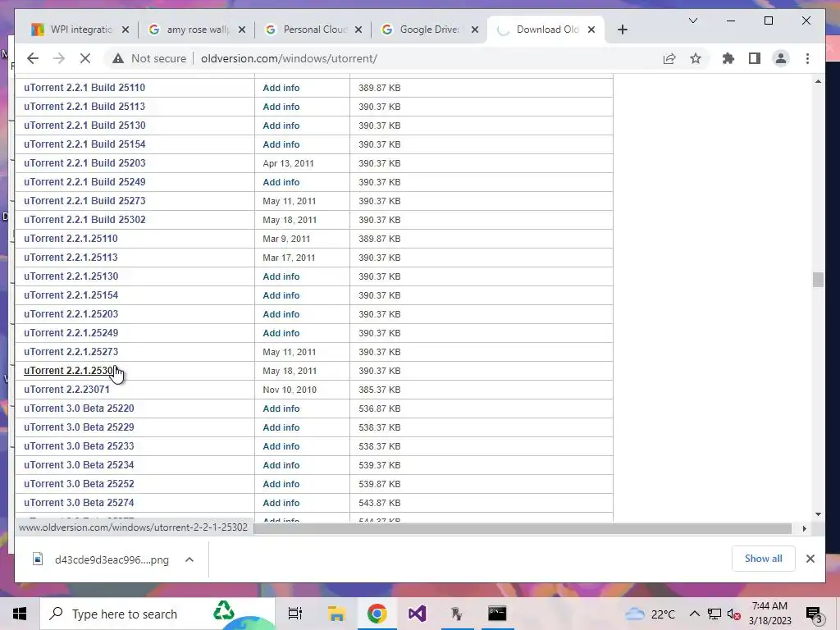Close the WPI integration tab
Image resolution: width=840 pixels, height=630 pixels.
click(126, 30)
